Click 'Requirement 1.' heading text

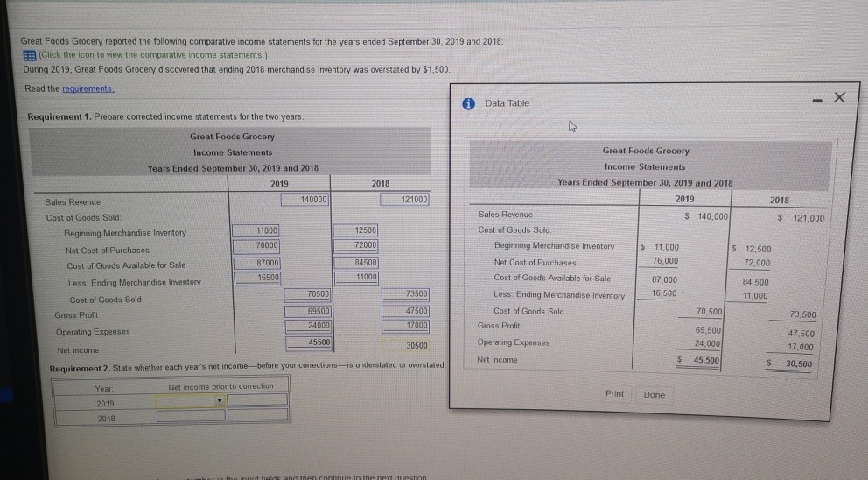(59, 117)
